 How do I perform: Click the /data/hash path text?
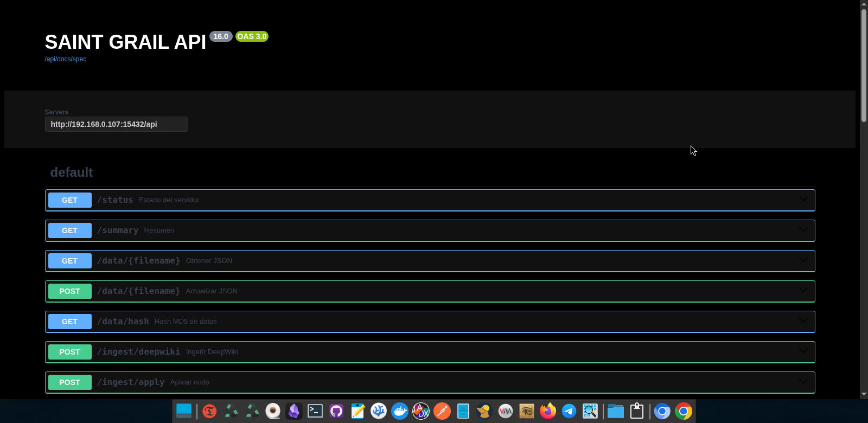[123, 322]
